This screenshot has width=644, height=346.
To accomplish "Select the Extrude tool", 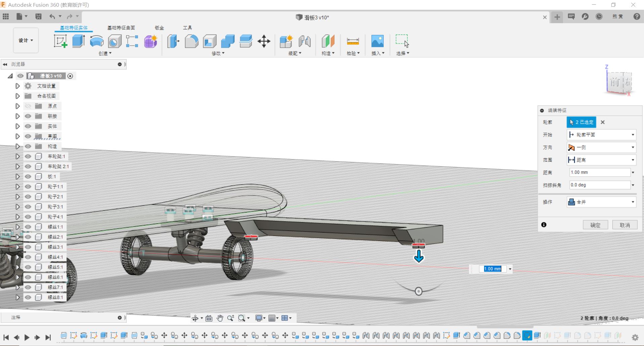I will 79,41.
